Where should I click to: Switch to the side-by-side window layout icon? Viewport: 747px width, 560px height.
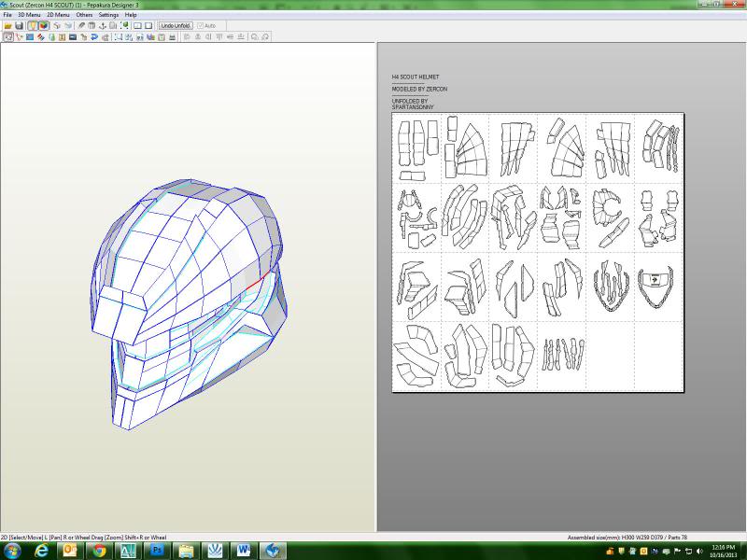[x=137, y=26]
